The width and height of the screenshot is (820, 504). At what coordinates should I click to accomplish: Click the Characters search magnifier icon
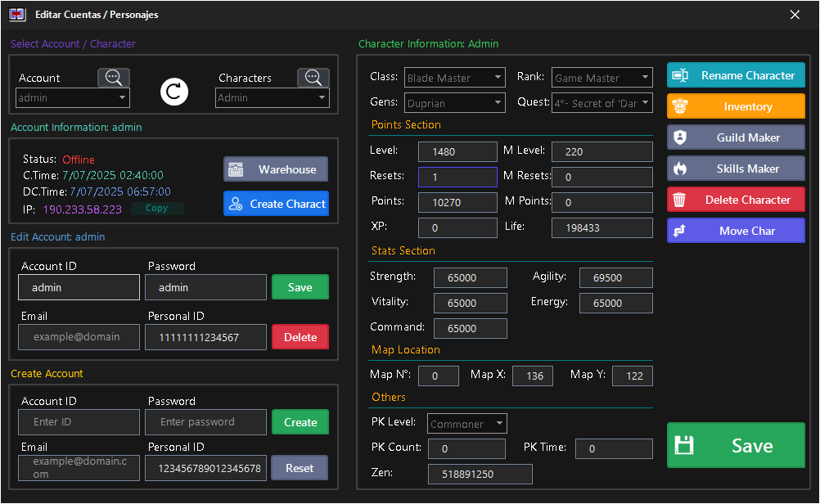[313, 78]
